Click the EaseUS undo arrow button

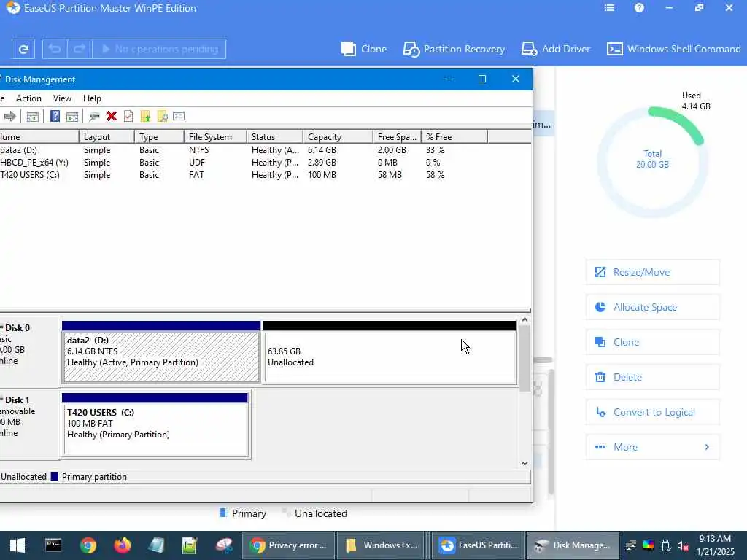pos(55,49)
